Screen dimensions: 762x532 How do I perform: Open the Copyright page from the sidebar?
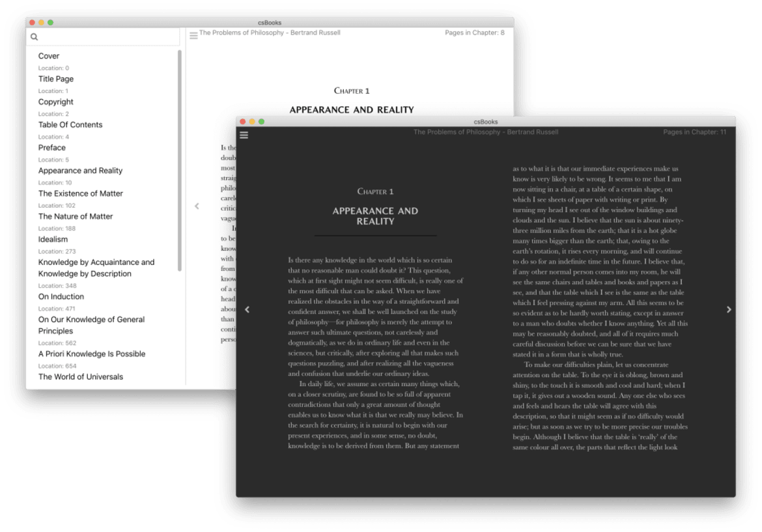click(57, 102)
